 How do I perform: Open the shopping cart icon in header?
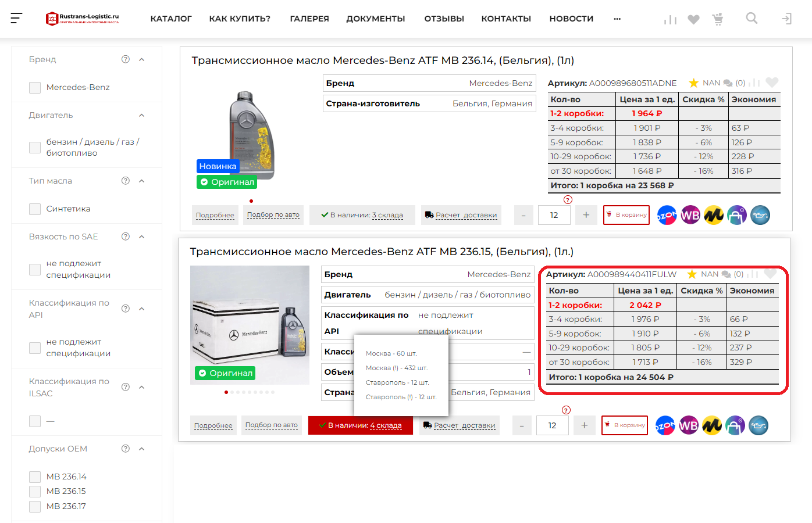coord(718,19)
